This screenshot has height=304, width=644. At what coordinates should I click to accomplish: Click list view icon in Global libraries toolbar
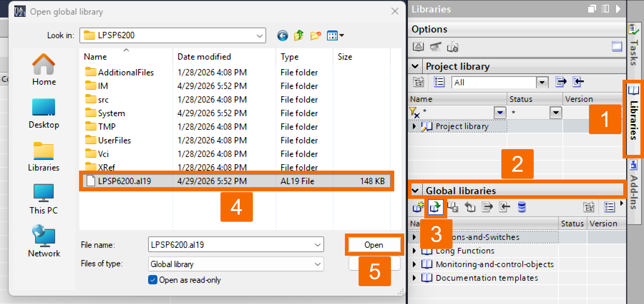tap(609, 207)
